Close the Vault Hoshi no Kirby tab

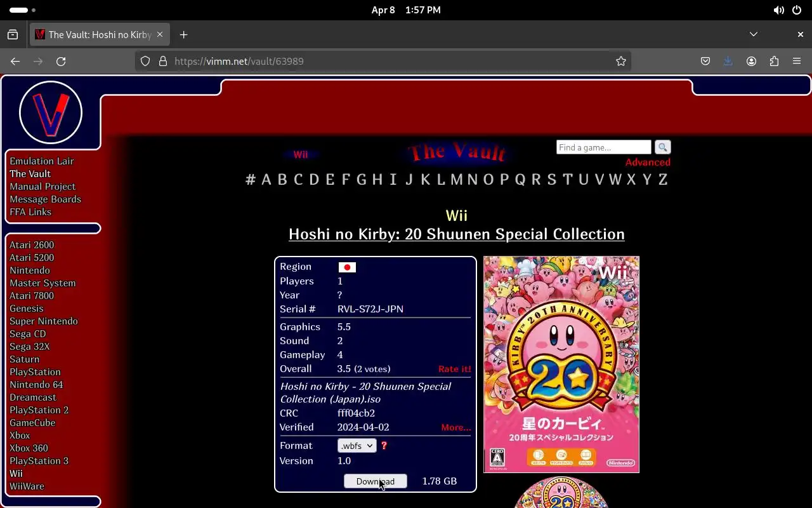coord(160,34)
